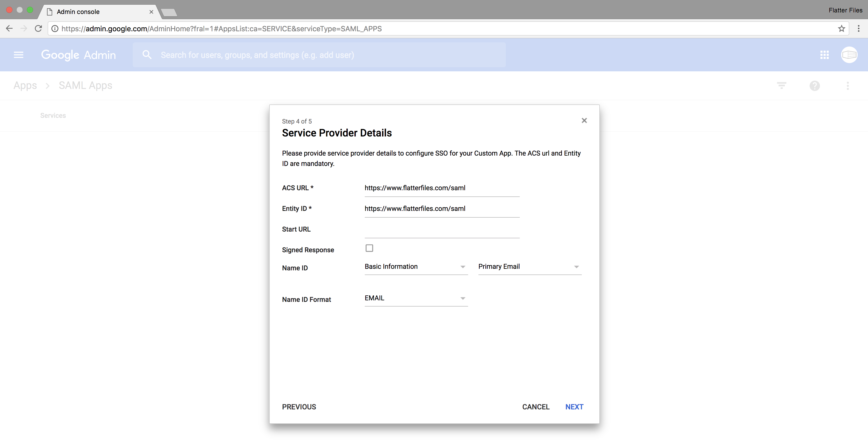Go back using browser back arrow
Viewport: 868px width, 443px height.
coord(10,29)
